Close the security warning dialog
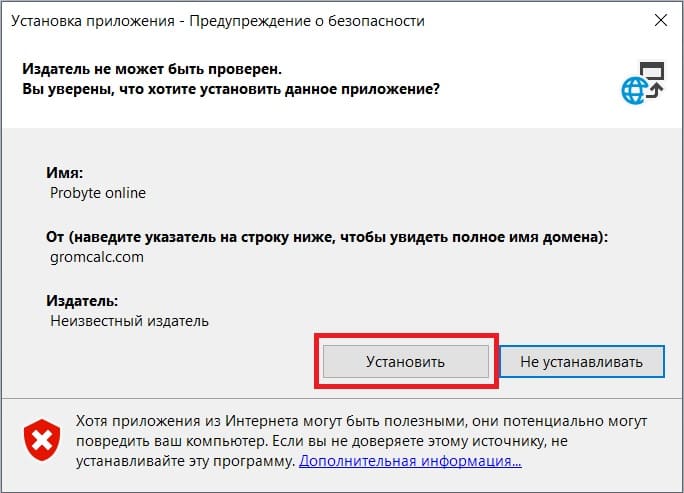The height and width of the screenshot is (493, 684). click(x=660, y=19)
